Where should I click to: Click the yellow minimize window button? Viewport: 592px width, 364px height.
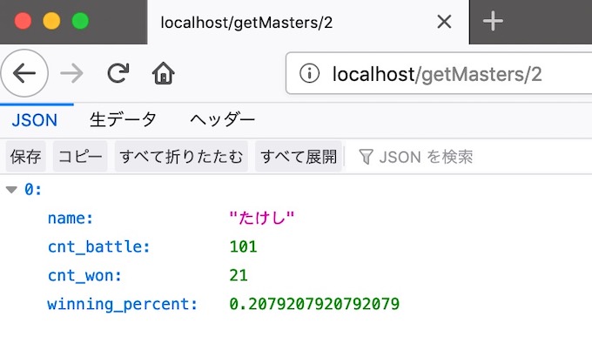pyautogui.click(x=51, y=21)
